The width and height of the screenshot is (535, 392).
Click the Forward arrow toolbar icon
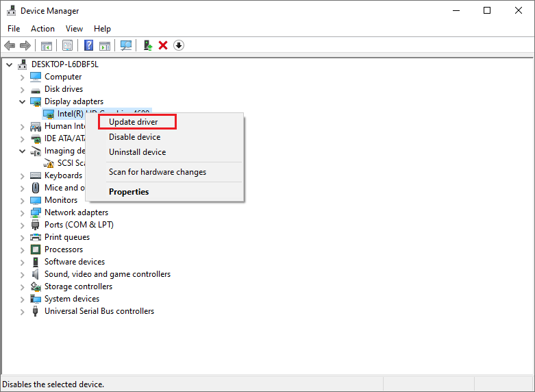(25, 45)
